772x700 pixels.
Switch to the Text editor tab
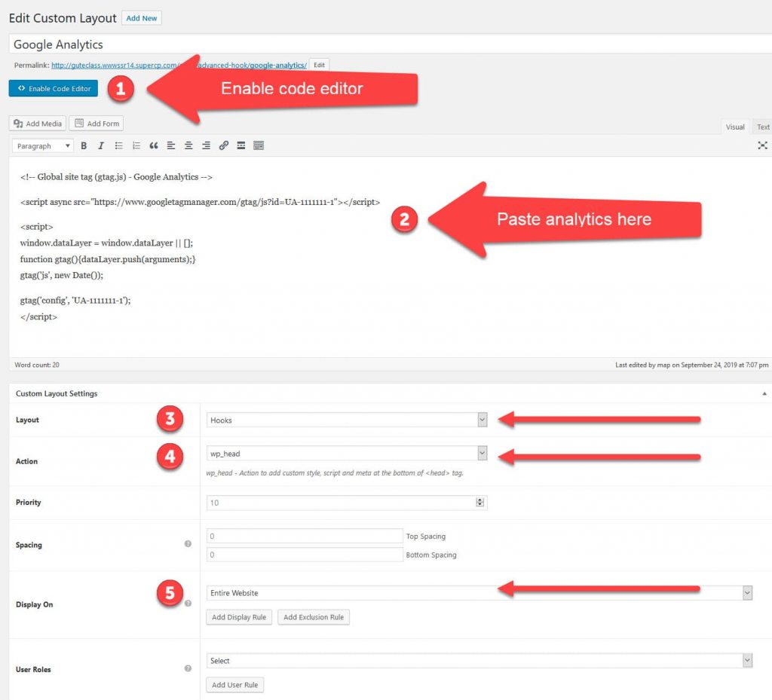[x=763, y=127]
